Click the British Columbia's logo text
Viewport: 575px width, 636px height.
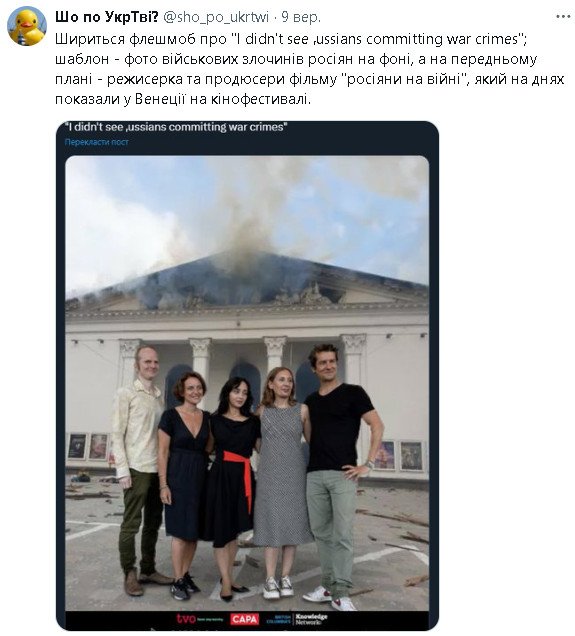279,619
